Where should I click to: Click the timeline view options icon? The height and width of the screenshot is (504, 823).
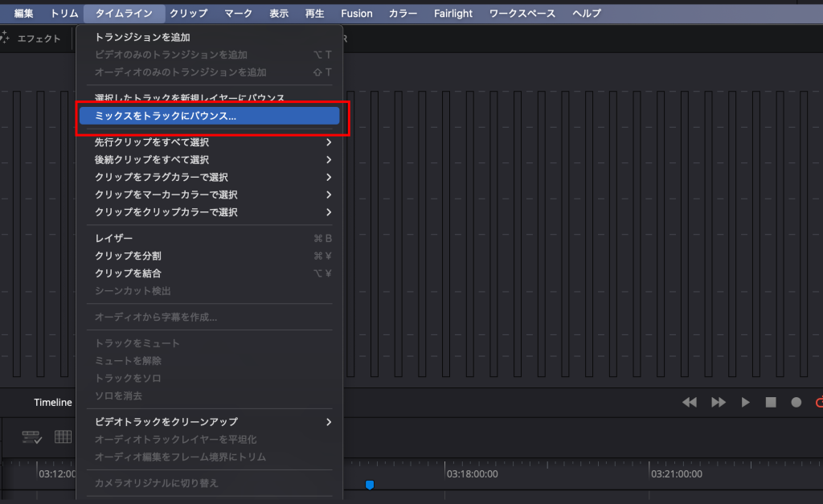[30, 436]
